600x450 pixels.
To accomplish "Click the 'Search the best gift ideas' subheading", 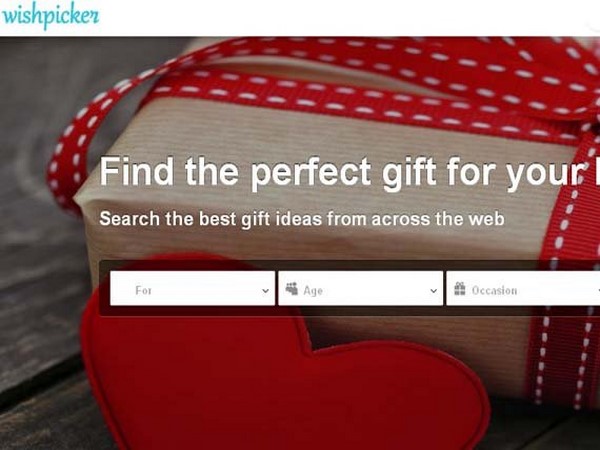I will (302, 219).
